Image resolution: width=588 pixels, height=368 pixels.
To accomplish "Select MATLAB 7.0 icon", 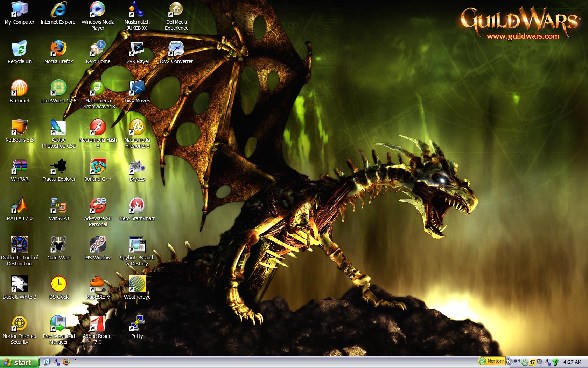I will pos(20,210).
